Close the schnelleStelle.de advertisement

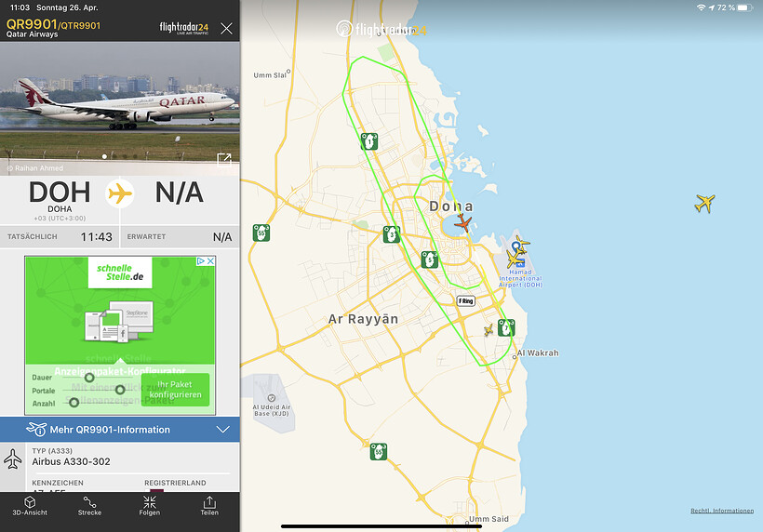point(210,261)
